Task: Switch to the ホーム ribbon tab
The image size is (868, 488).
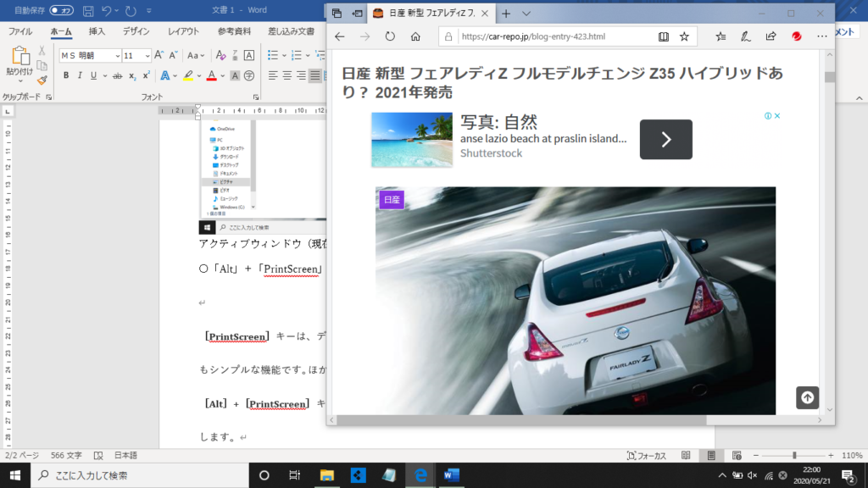Action: [x=61, y=31]
